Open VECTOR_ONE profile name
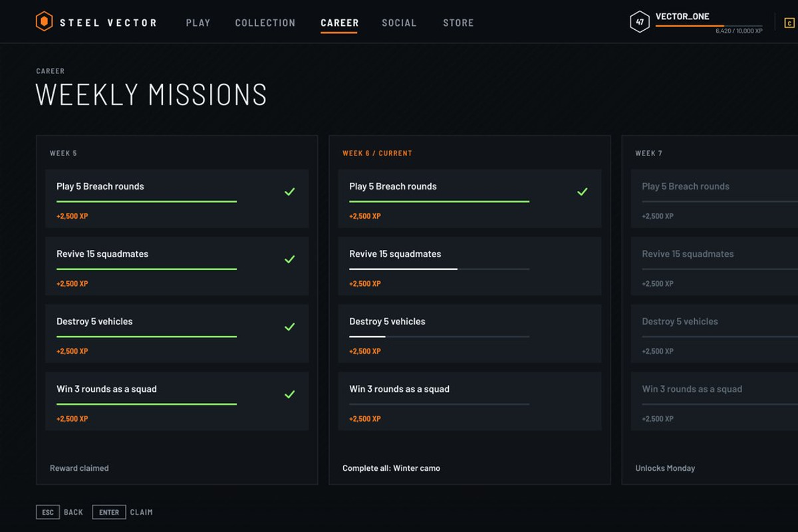 682,17
